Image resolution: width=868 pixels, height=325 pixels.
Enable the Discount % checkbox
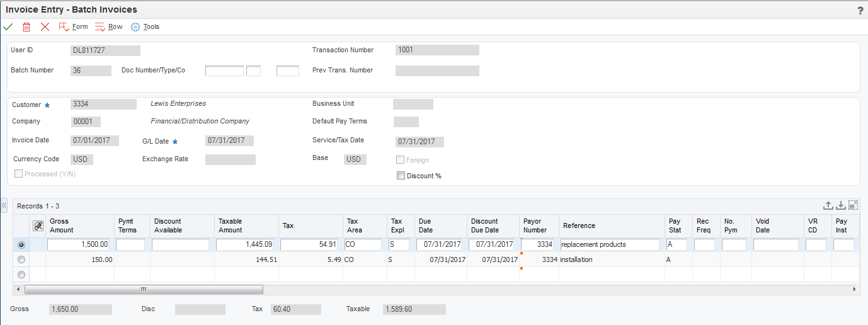coord(401,176)
